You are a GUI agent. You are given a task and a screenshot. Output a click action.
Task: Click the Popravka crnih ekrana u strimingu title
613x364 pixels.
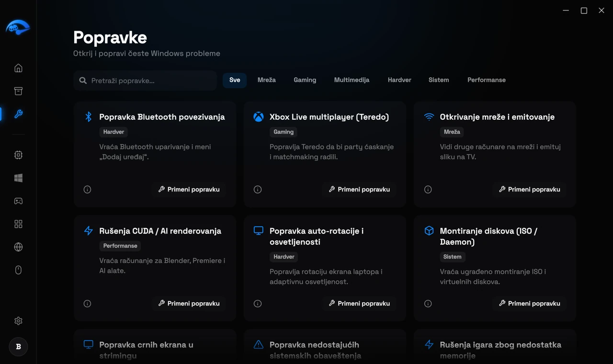coord(146,350)
